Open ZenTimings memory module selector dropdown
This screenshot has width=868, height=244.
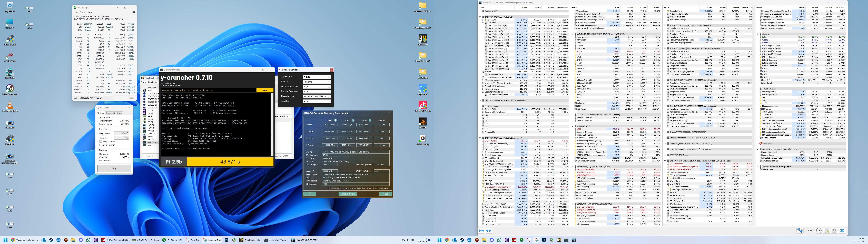click(94, 98)
